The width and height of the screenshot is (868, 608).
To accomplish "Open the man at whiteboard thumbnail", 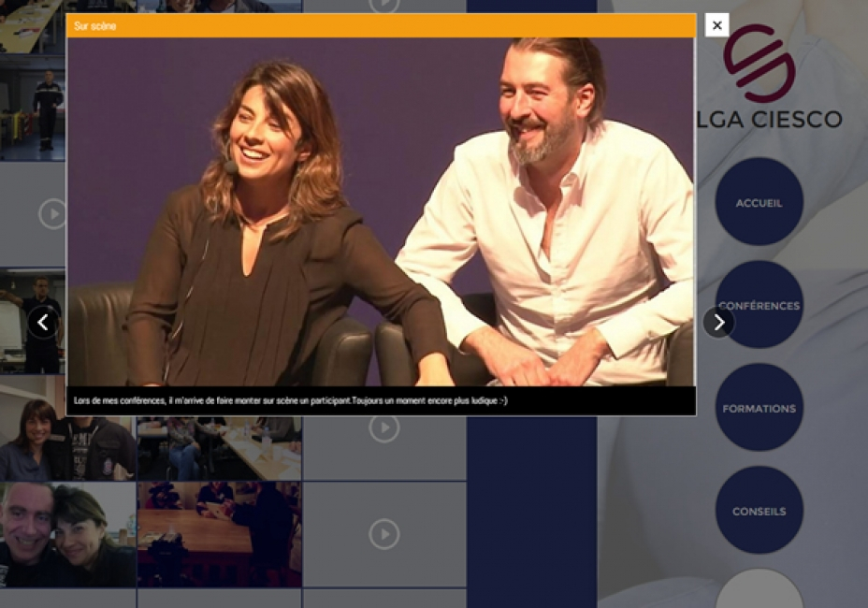I will 33,321.
